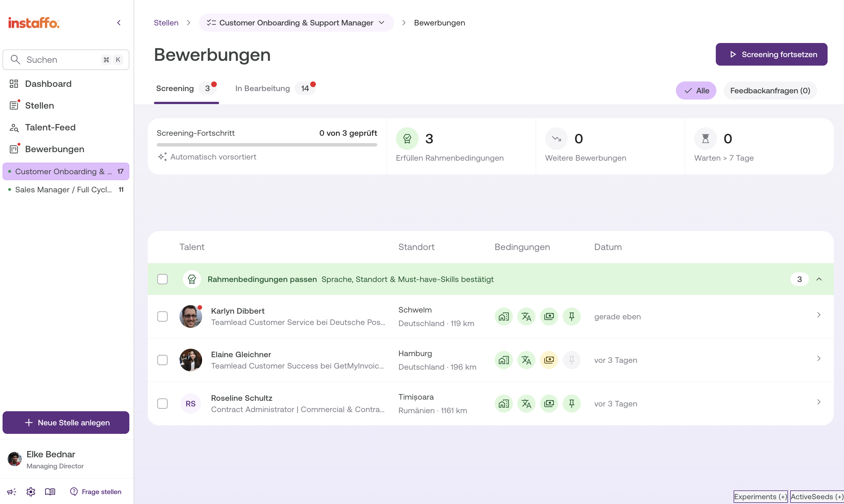The image size is (844, 504).
Task: Click Frage stellen link
Action: (96, 492)
